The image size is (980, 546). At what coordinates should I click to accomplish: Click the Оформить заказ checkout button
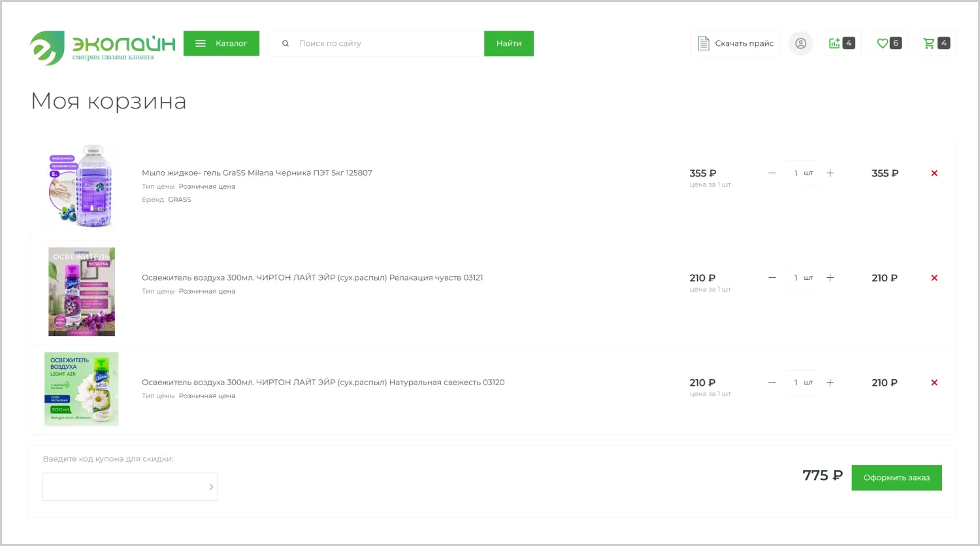pyautogui.click(x=896, y=477)
